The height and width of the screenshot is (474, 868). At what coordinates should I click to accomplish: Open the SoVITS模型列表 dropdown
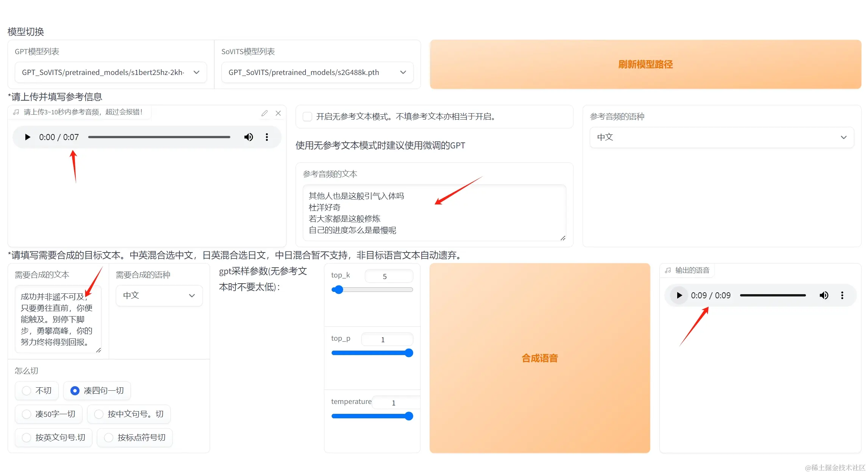tap(317, 72)
